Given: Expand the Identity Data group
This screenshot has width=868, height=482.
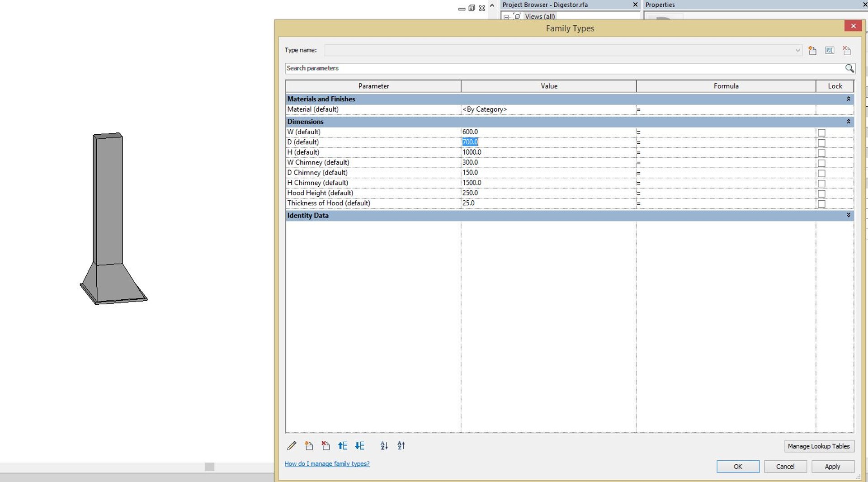Looking at the screenshot, I should pyautogui.click(x=849, y=215).
